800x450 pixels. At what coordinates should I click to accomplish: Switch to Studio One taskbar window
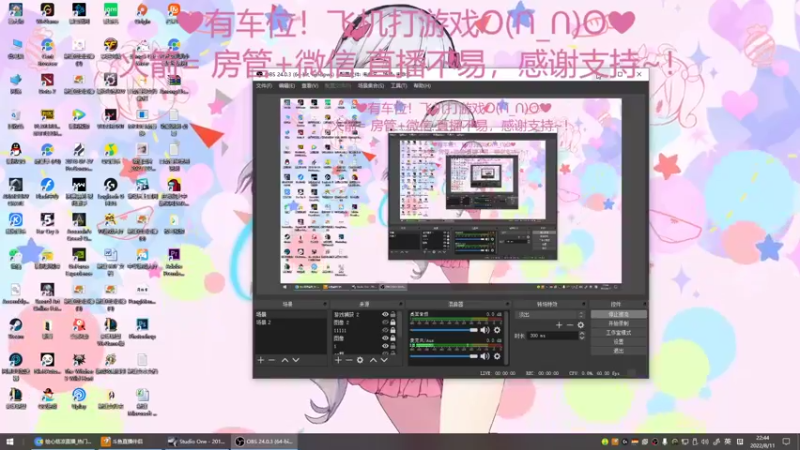(x=196, y=441)
